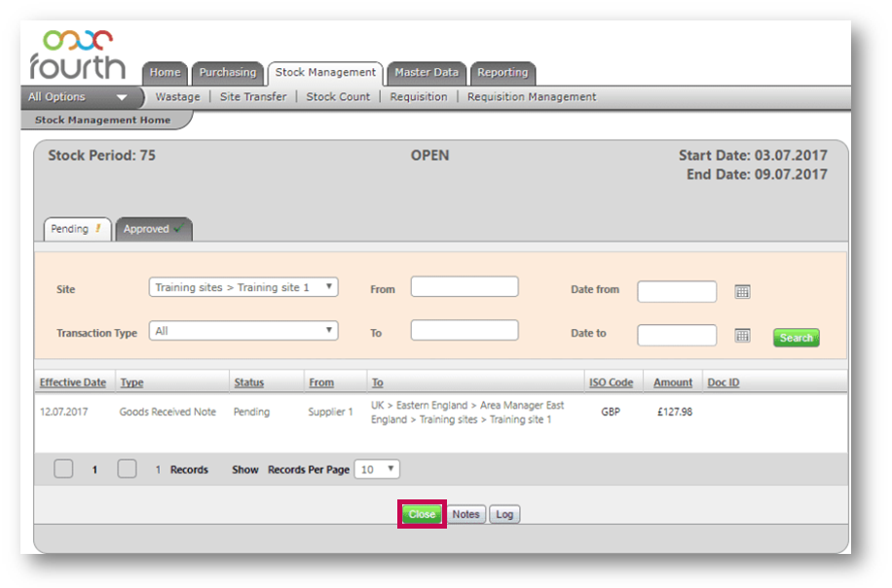Expand the Site dropdown
Viewport: 892px width, 588px height.
point(243,287)
